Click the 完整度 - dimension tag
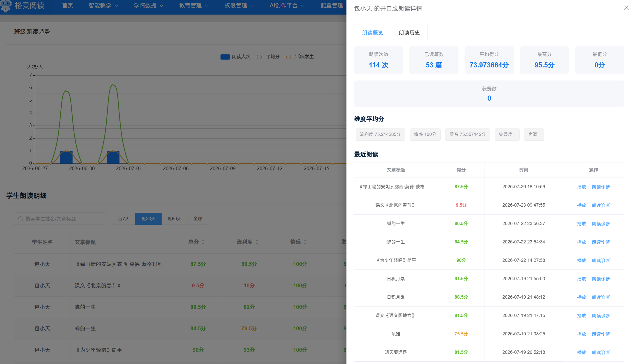This screenshot has width=629, height=364. [x=507, y=134]
